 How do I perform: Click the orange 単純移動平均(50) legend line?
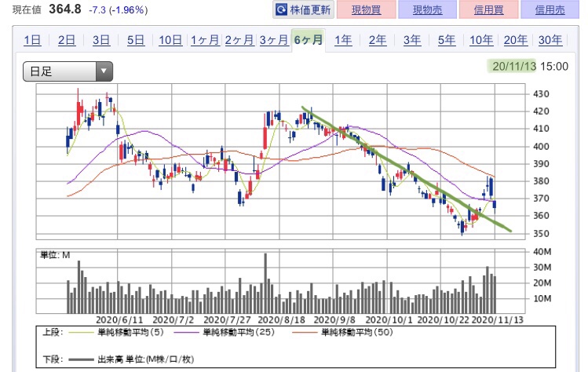point(304,332)
